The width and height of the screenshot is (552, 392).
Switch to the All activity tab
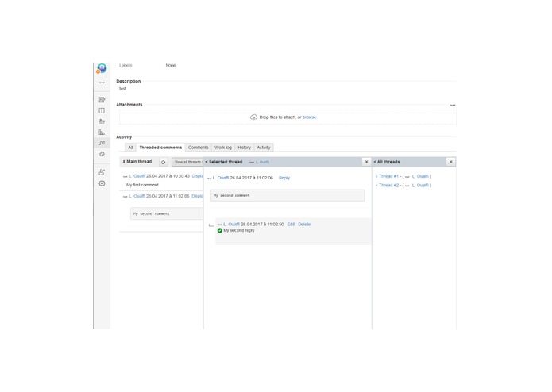[x=130, y=148]
